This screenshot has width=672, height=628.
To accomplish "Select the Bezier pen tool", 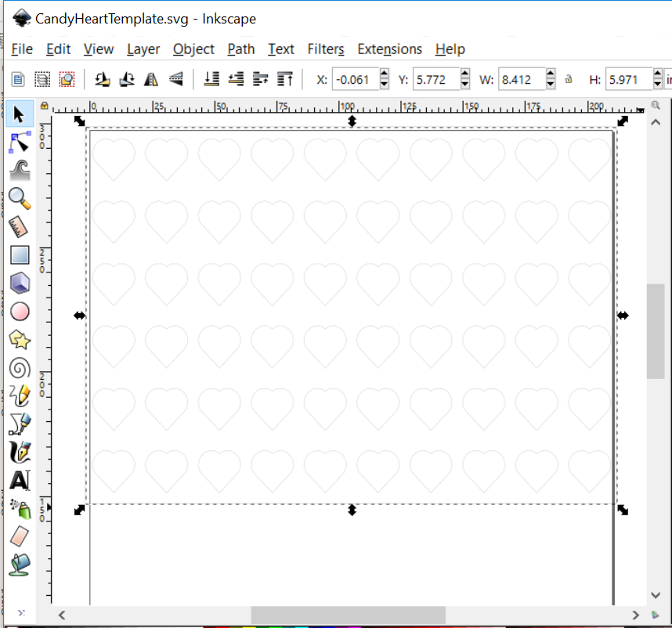I will (20, 424).
